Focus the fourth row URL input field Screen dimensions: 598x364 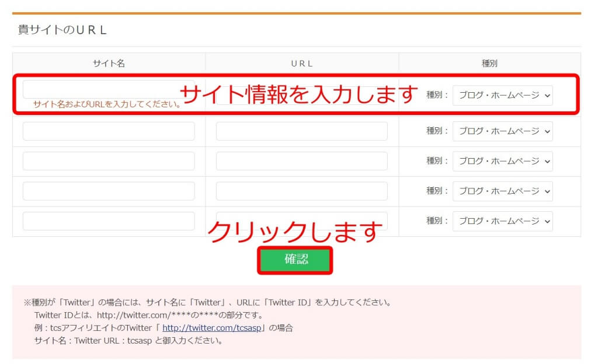coord(302,191)
